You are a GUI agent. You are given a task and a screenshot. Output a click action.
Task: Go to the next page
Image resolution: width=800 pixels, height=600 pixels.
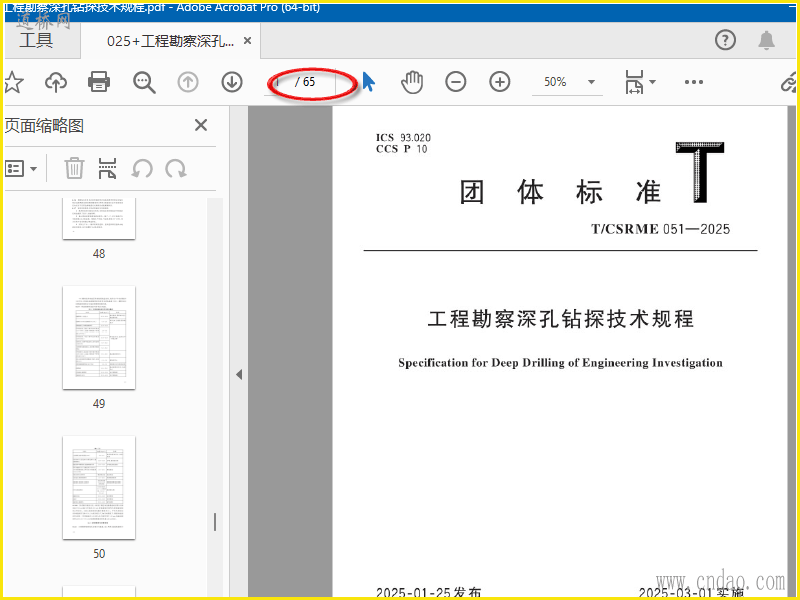click(232, 82)
